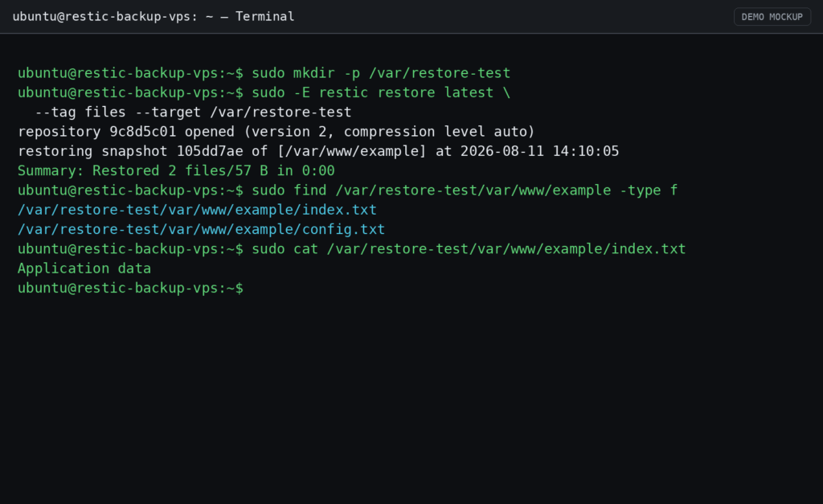Screen dimensions: 823x504
Task: Click the '--tag files --target /var/restore-test' line
Action: [x=193, y=112]
